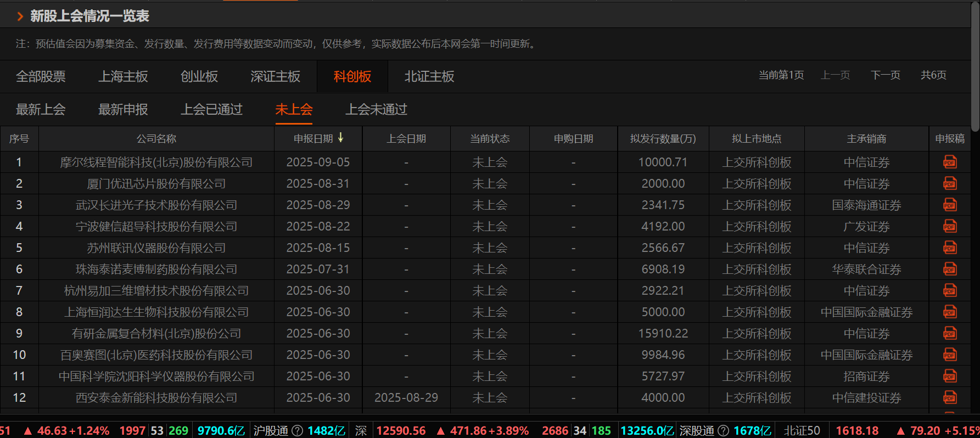Open PDF filing for 中国科学院沈阳科学仪器
Viewport: 980px width, 438px height.
(x=950, y=376)
